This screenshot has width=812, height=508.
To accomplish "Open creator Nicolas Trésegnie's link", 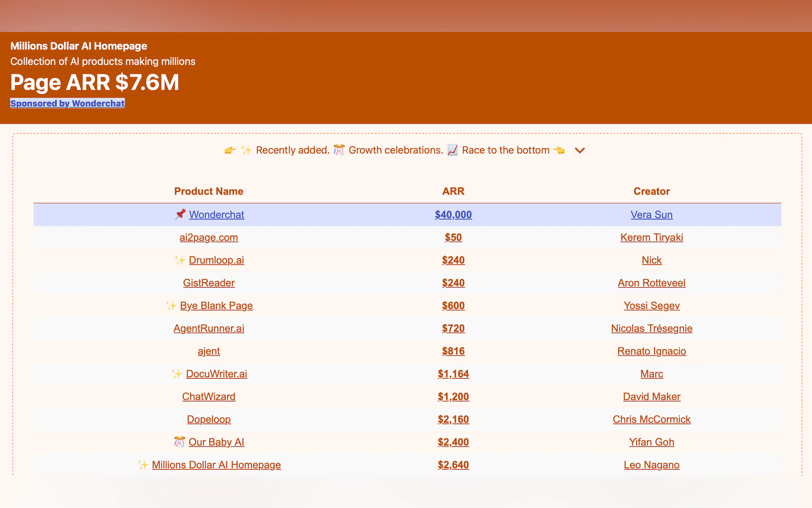I will pyautogui.click(x=651, y=328).
